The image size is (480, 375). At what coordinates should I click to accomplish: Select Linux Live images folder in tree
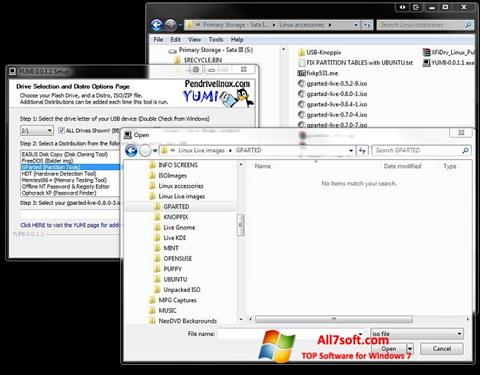point(177,196)
